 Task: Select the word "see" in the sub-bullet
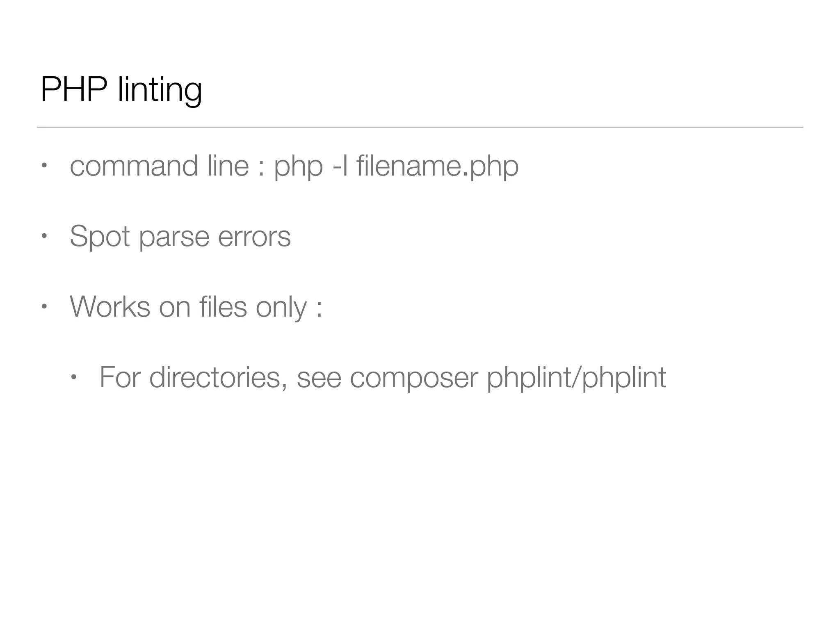319,380
